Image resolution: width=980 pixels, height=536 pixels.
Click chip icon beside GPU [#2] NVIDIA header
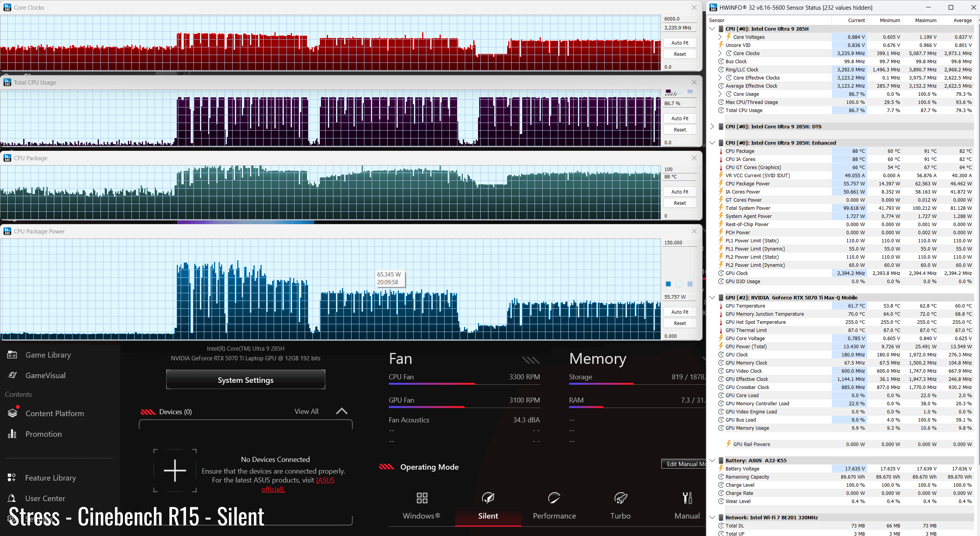721,297
